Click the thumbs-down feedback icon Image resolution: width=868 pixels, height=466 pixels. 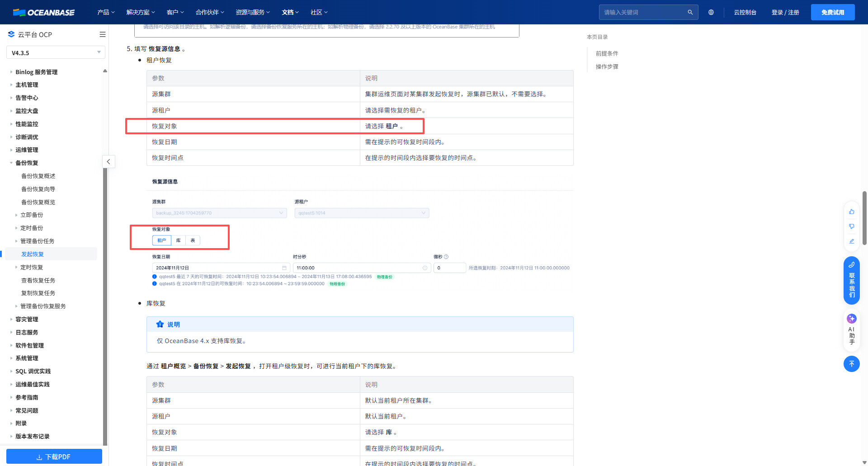pyautogui.click(x=852, y=226)
